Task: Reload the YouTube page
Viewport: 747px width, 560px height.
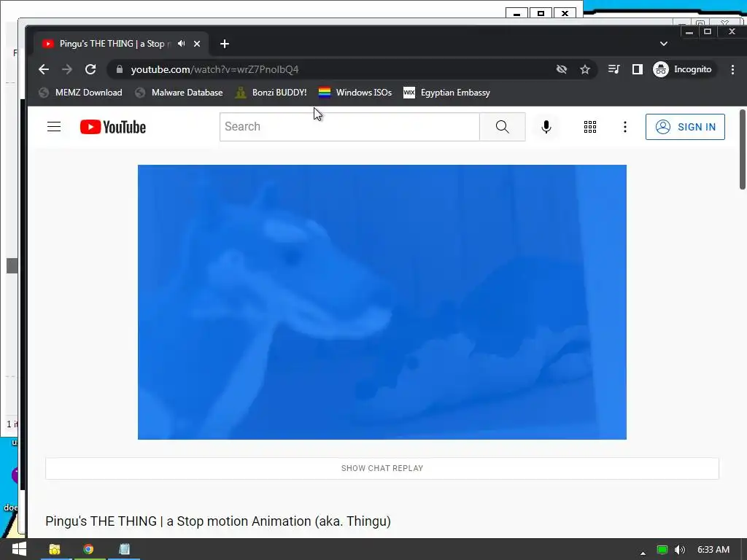Action: pos(90,69)
